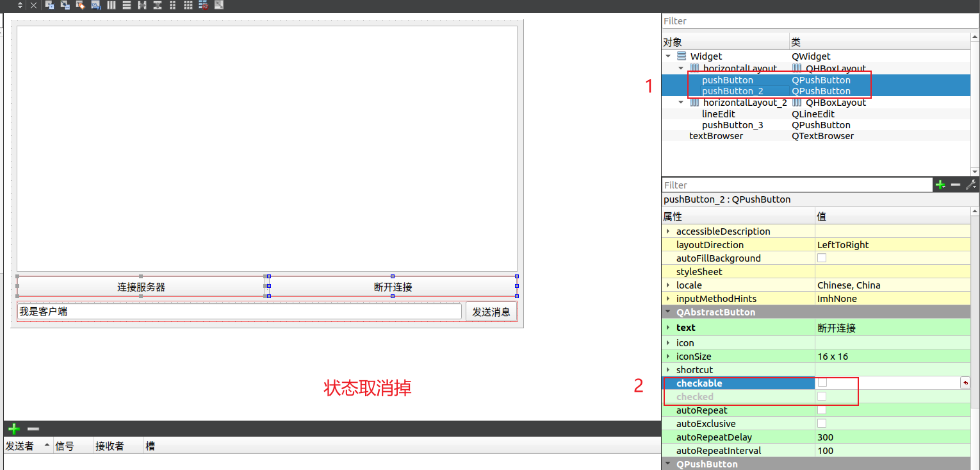Expand the inputMethodHints property
Screen dimensions: 980x470
click(668, 299)
